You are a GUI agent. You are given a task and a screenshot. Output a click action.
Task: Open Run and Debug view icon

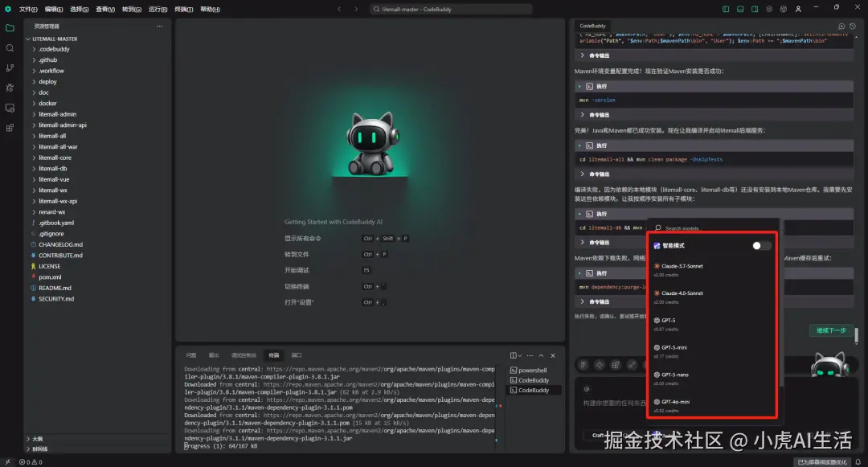tap(10, 88)
